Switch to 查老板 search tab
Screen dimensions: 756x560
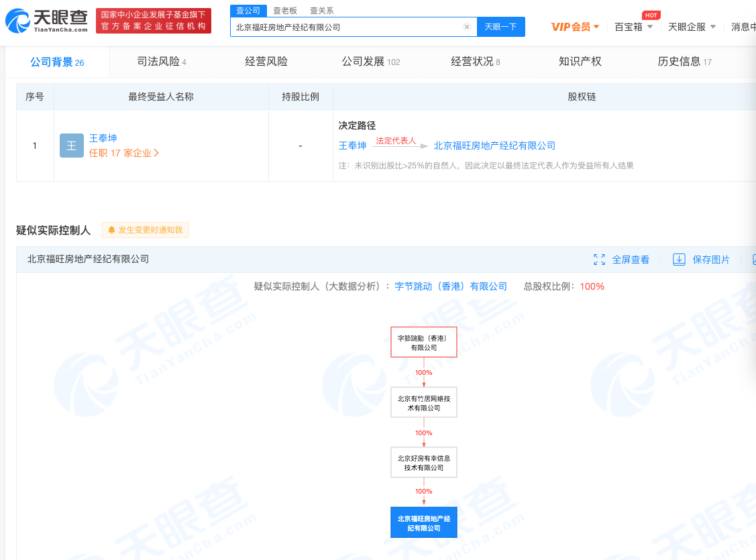pos(285,11)
